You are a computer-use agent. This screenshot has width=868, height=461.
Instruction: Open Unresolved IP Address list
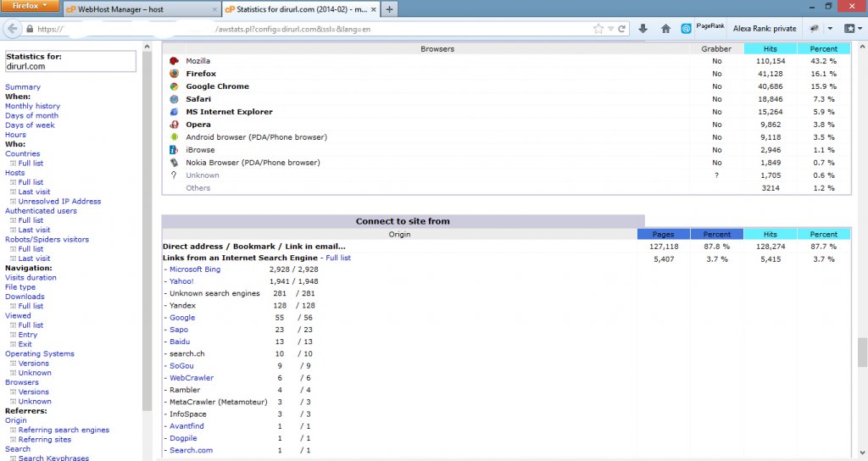pyautogui.click(x=60, y=201)
